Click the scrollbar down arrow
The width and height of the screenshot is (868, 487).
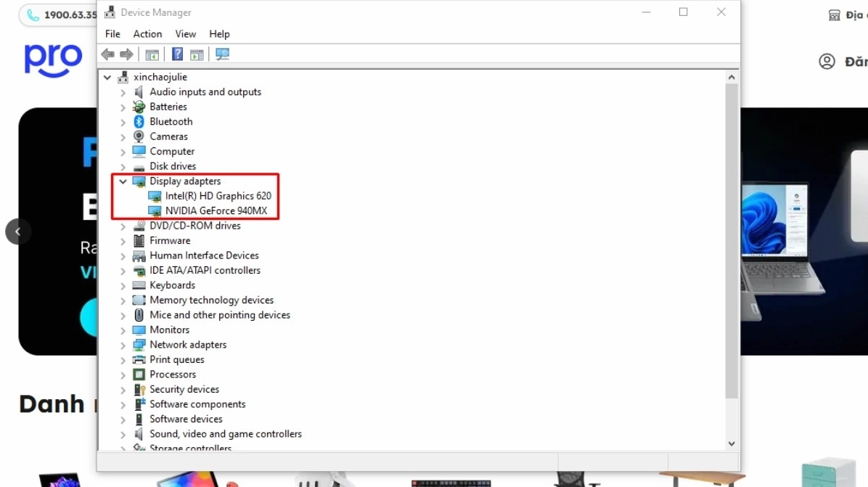pos(732,444)
